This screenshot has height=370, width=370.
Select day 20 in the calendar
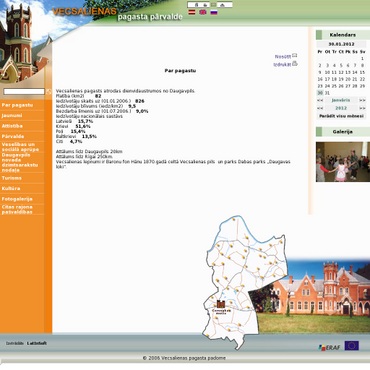(348, 79)
